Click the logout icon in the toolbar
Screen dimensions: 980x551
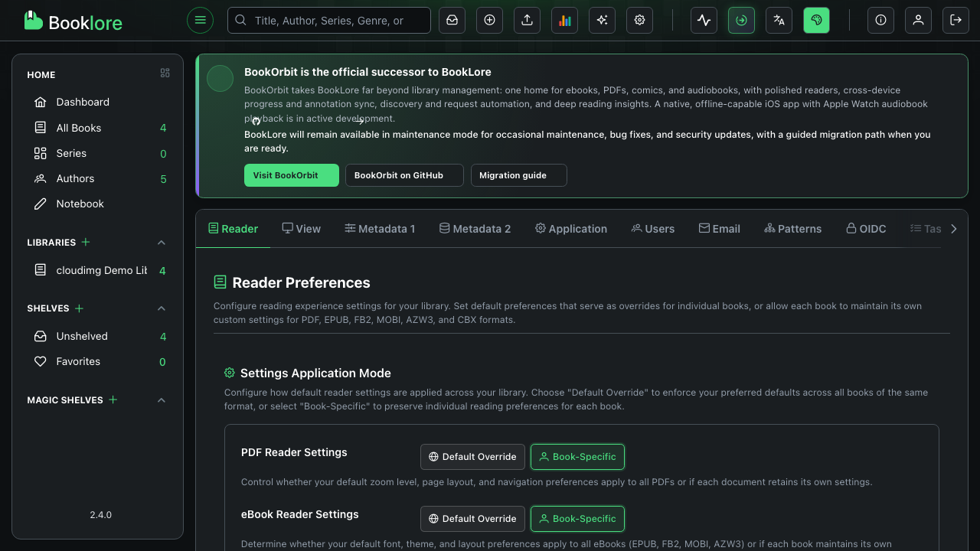coord(955,20)
